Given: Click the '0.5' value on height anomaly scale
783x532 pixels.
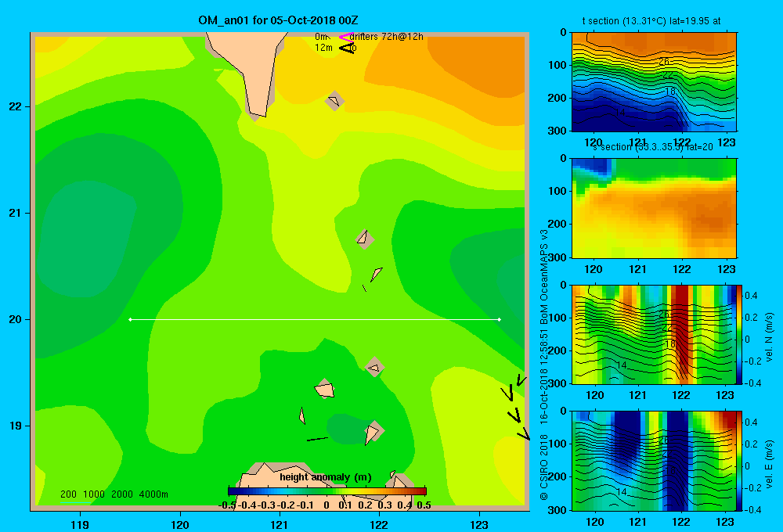Looking at the screenshot, I should [424, 505].
